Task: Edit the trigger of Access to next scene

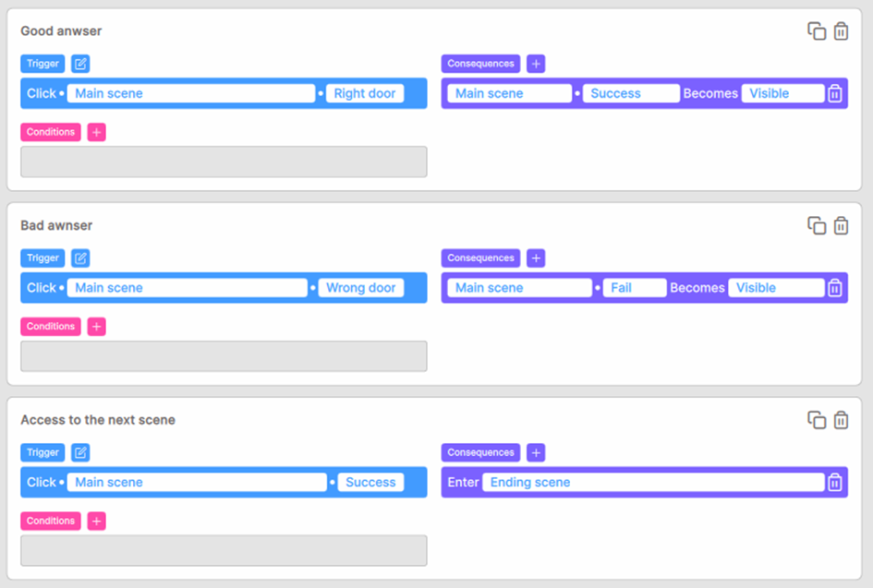Action: pyautogui.click(x=81, y=452)
